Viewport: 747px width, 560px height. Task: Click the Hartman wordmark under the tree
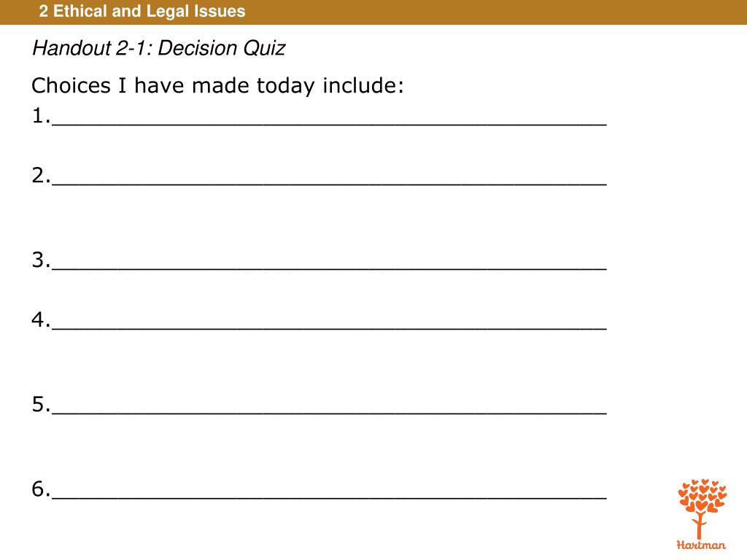pyautogui.click(x=701, y=545)
